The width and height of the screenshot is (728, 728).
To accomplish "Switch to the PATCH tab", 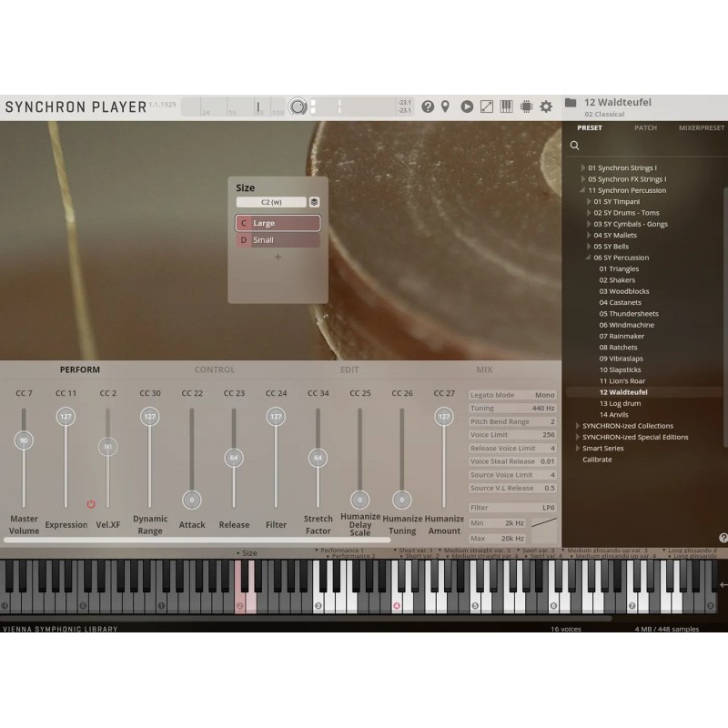I will 646,128.
